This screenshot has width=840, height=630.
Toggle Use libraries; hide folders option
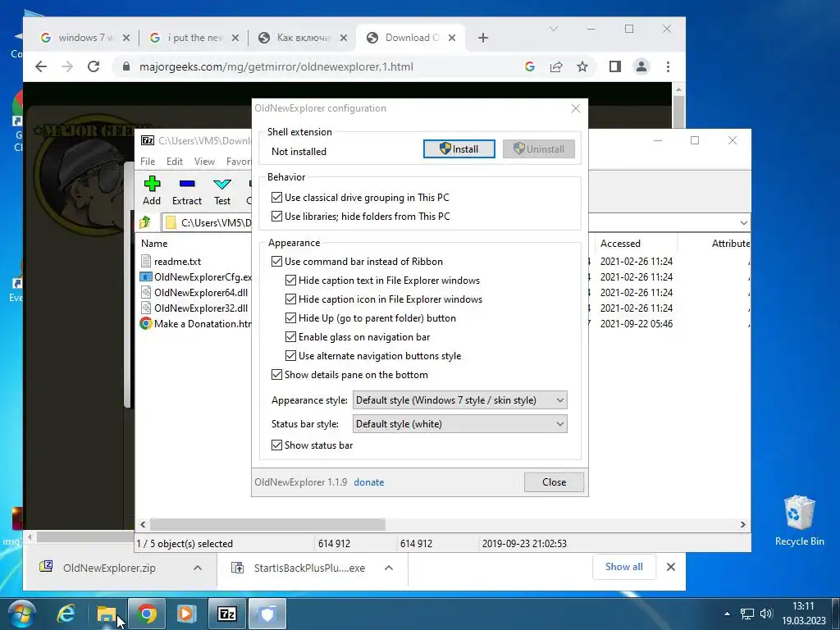pos(276,217)
